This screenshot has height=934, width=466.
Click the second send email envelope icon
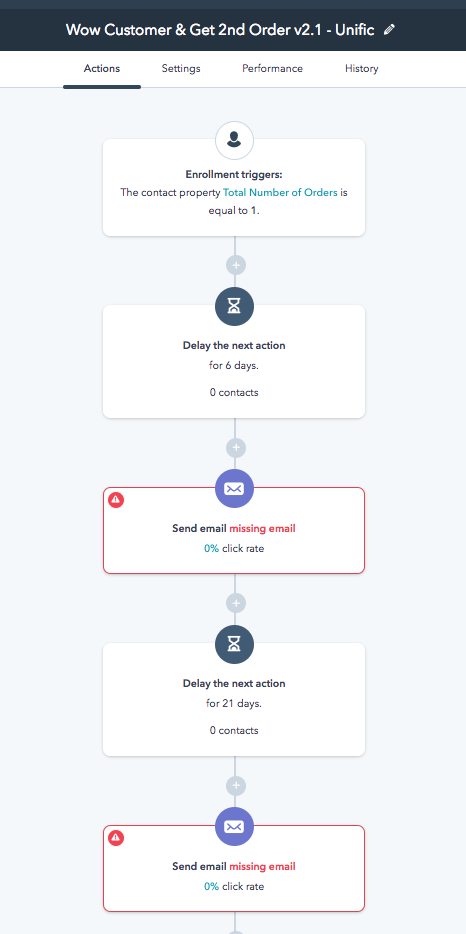234,827
